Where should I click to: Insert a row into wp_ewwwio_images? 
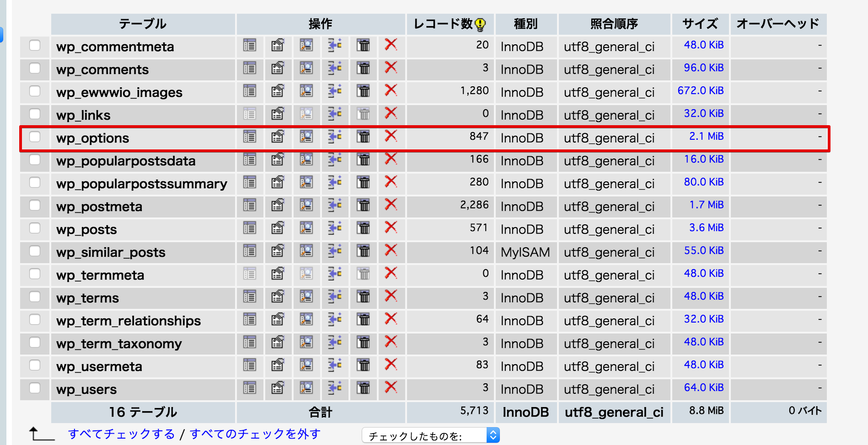(x=335, y=91)
